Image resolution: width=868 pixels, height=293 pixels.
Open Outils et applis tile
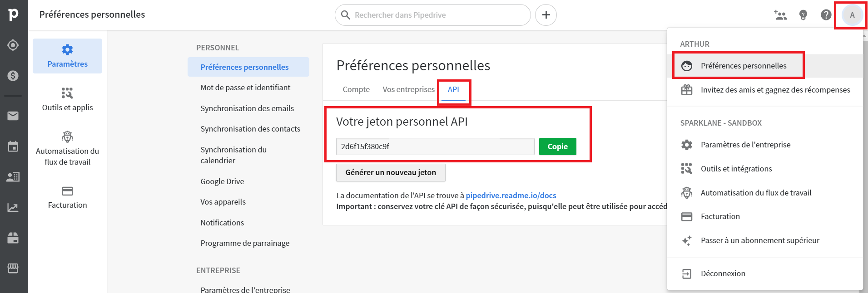pos(67,100)
